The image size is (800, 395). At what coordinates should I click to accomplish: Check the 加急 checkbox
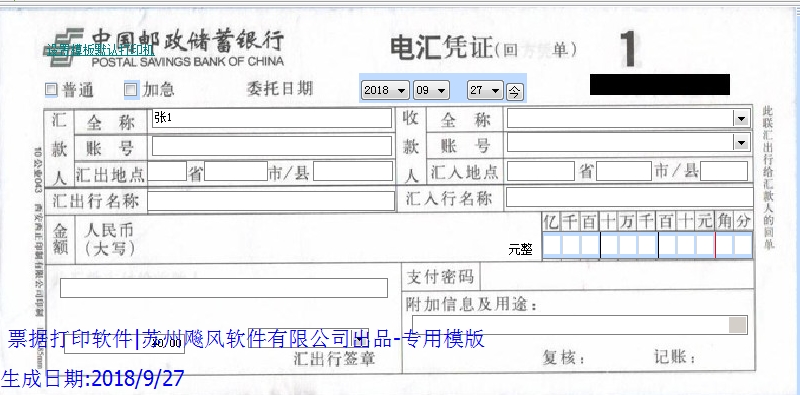131,90
